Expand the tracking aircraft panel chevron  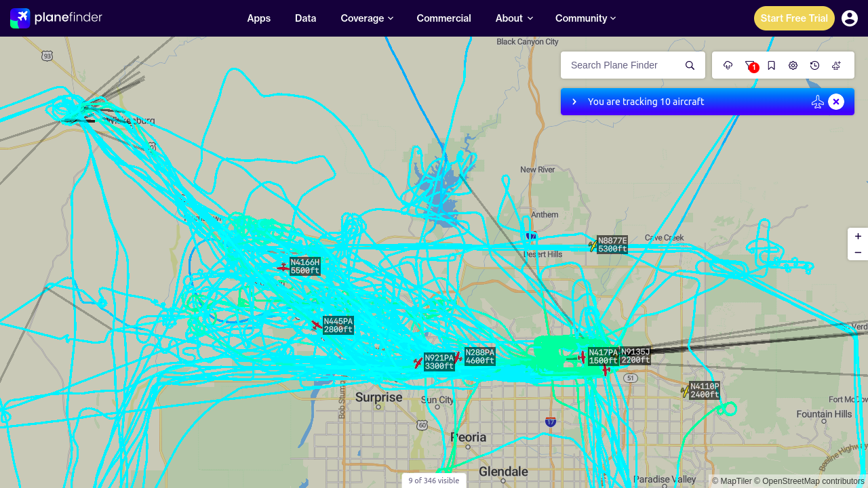coord(574,102)
